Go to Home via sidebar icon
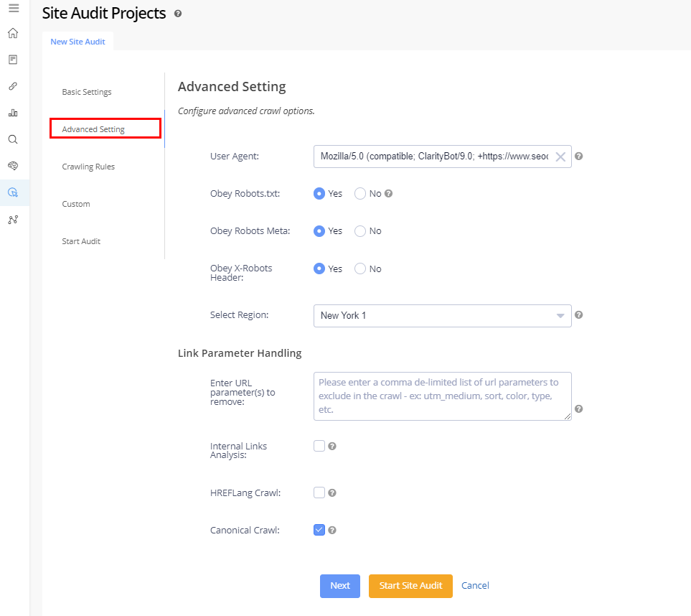Screen dimensions: 691x616 pyautogui.click(x=13, y=33)
